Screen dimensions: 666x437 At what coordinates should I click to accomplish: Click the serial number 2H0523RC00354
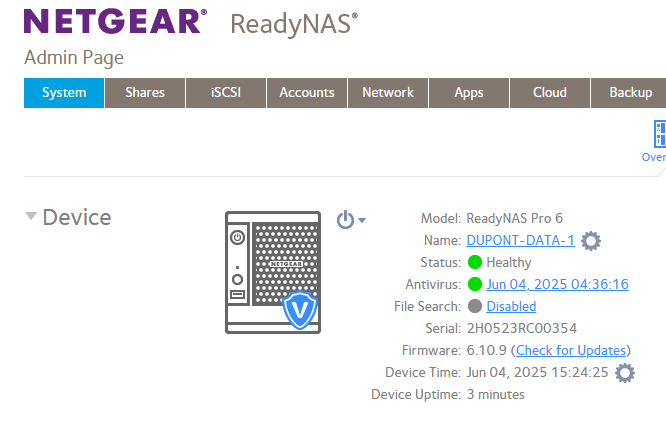click(522, 328)
